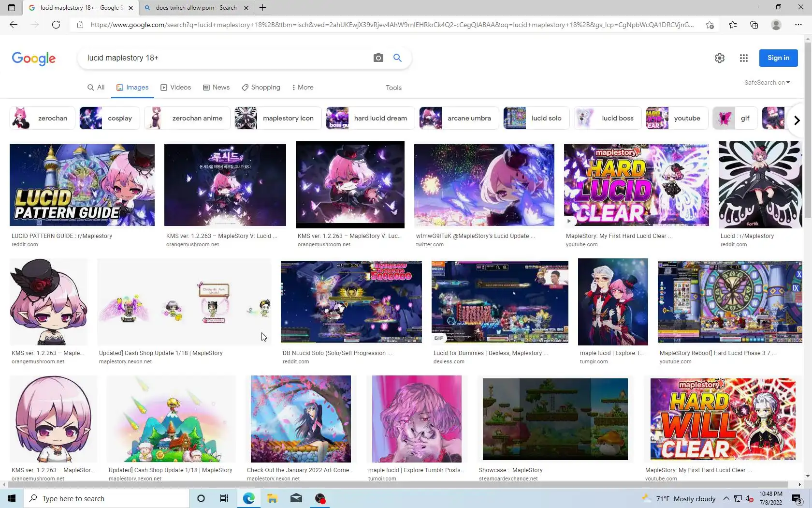This screenshot has height=508, width=812.
Task: Open Windows Start menu
Action: tap(12, 498)
